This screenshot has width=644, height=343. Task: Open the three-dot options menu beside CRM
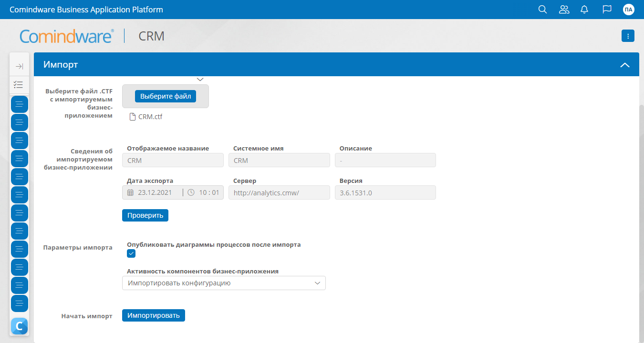[x=628, y=36]
